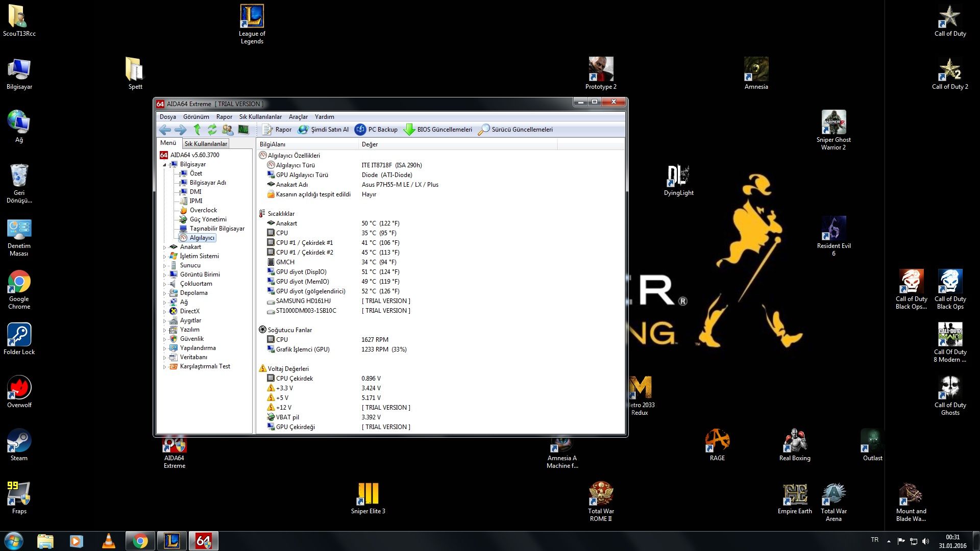Screen dimensions: 980x551
Task: Click the green up-level arrow icon
Action: pos(197,130)
